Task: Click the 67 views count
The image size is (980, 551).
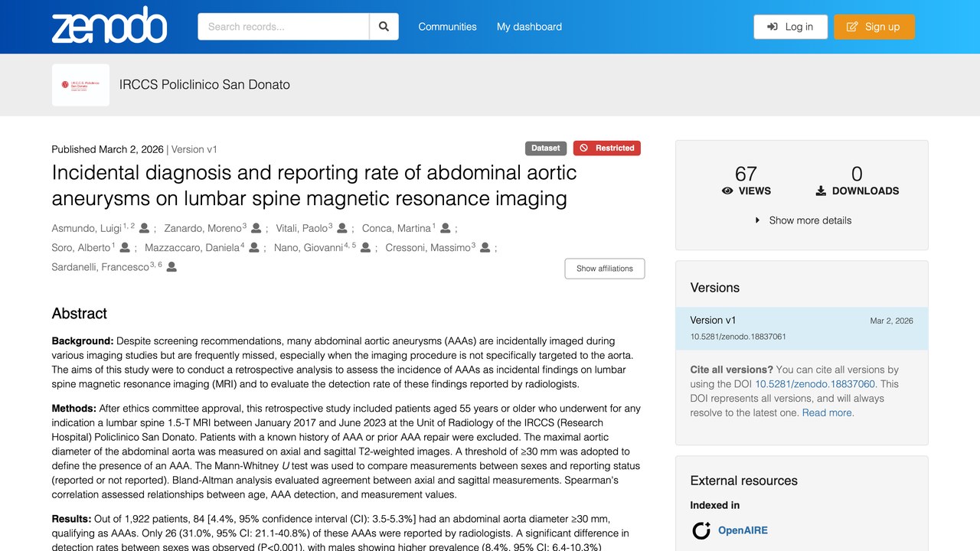Action: [746, 174]
